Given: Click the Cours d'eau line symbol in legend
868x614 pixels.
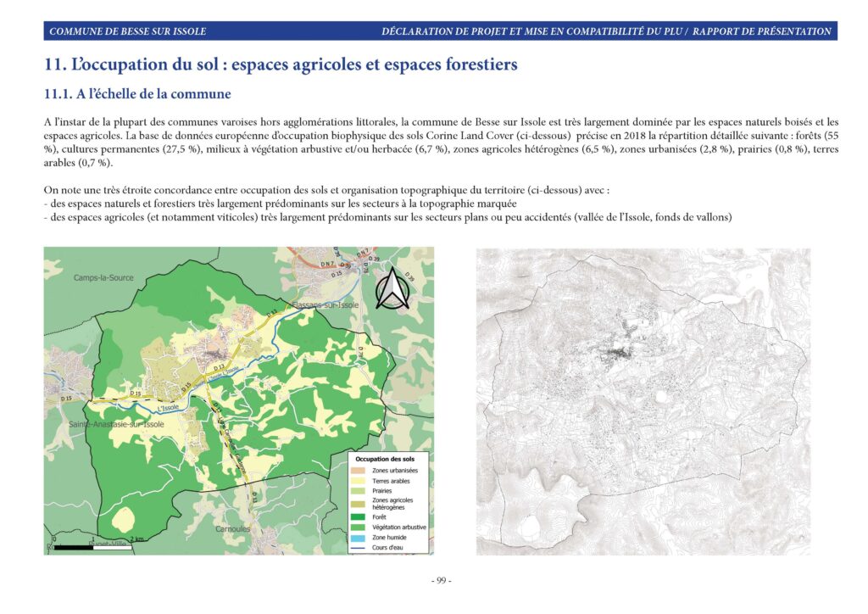Looking at the screenshot, I should coord(359,548).
